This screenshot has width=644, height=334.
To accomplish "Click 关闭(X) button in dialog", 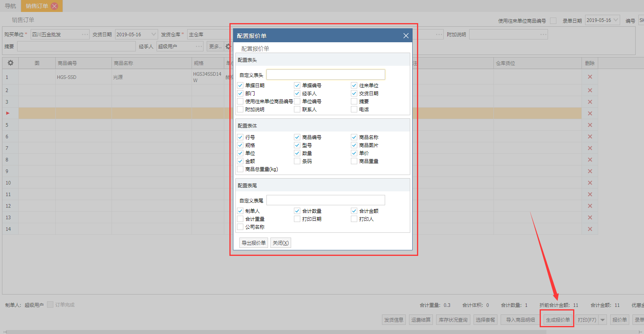I will (281, 243).
